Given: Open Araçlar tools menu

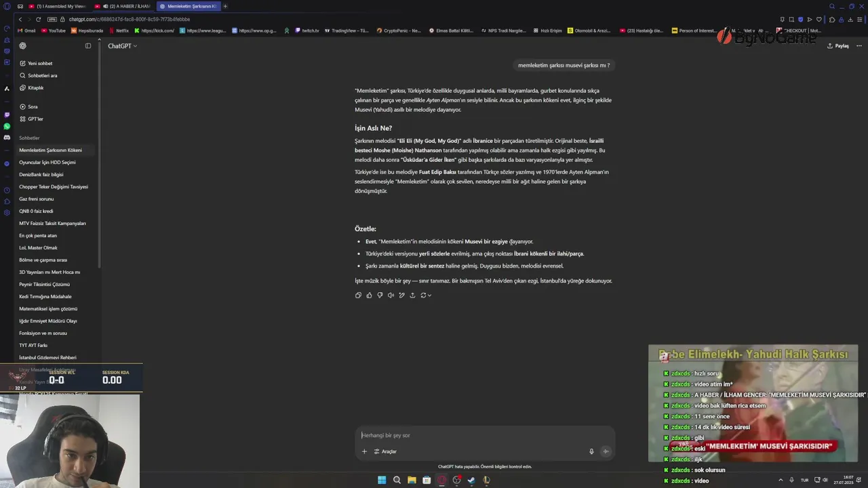Looking at the screenshot, I should (385, 451).
